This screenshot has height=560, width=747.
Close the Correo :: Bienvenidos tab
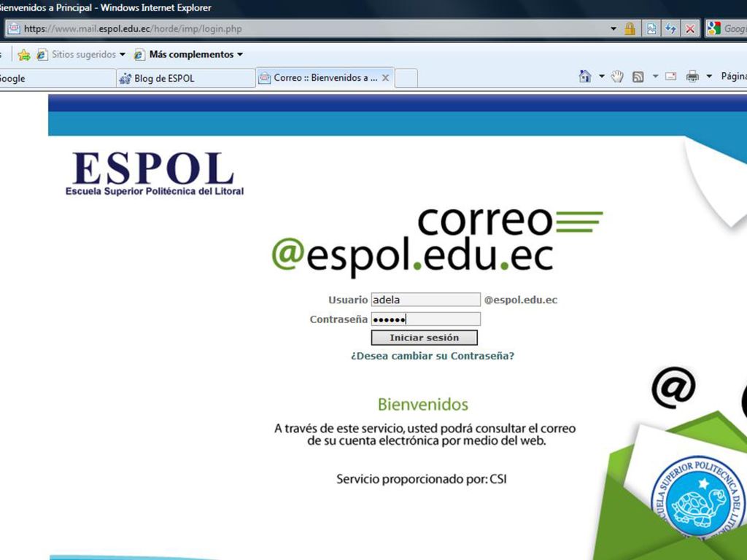385,77
